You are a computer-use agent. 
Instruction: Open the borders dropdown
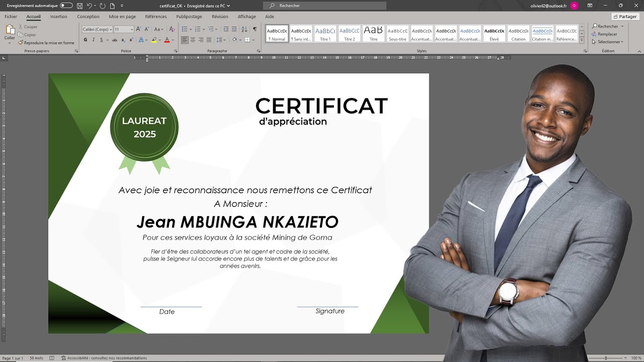pyautogui.click(x=254, y=40)
